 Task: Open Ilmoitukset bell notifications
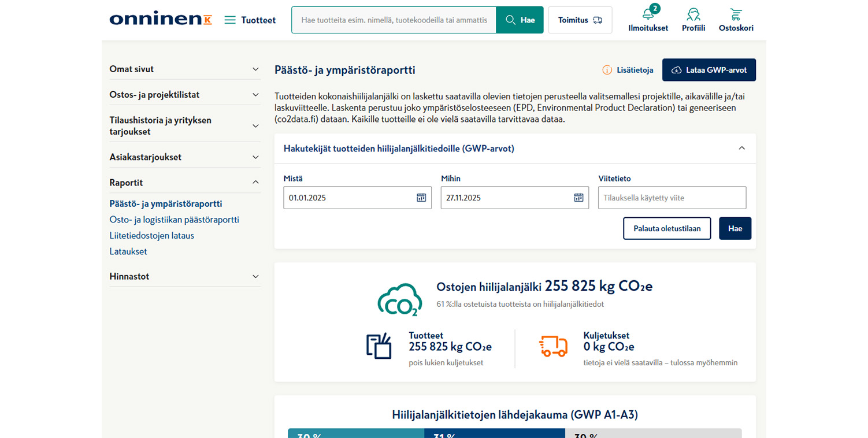(x=648, y=20)
